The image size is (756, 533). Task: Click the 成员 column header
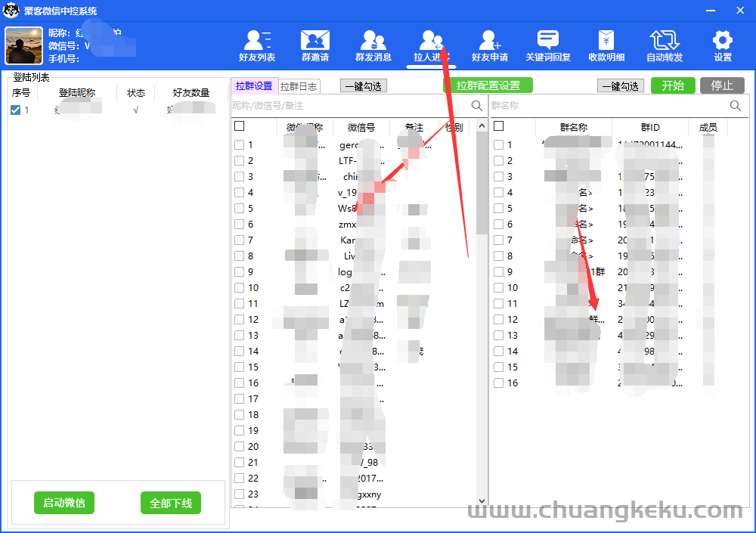(x=708, y=127)
